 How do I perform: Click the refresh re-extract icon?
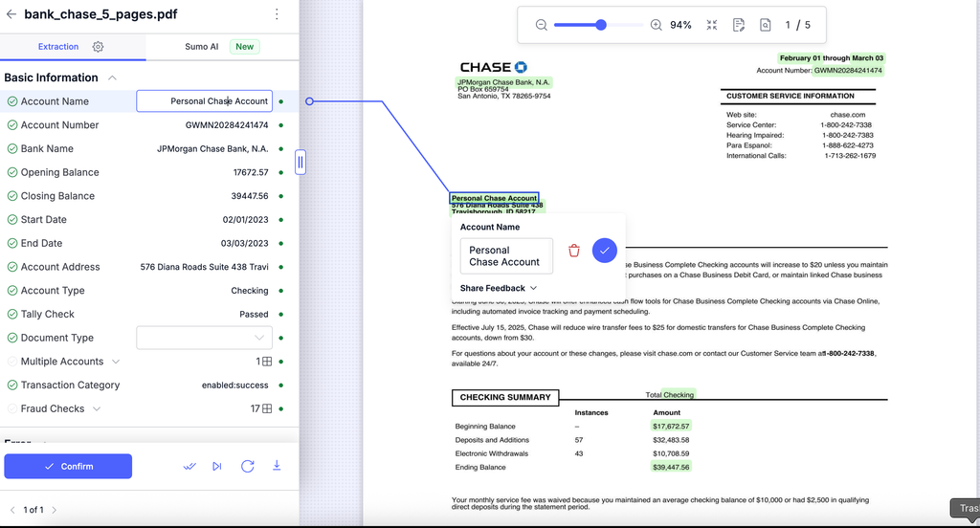tap(248, 466)
